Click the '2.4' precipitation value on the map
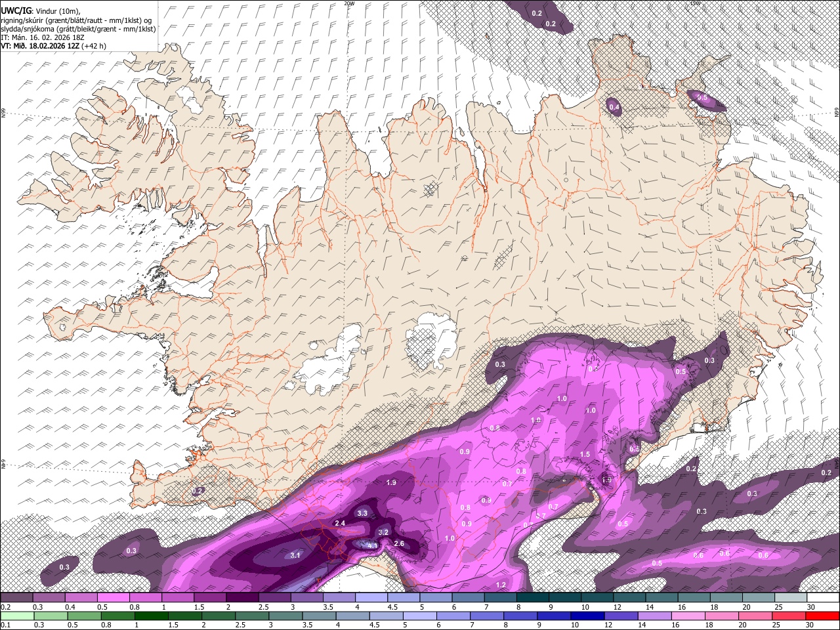 coord(340,523)
